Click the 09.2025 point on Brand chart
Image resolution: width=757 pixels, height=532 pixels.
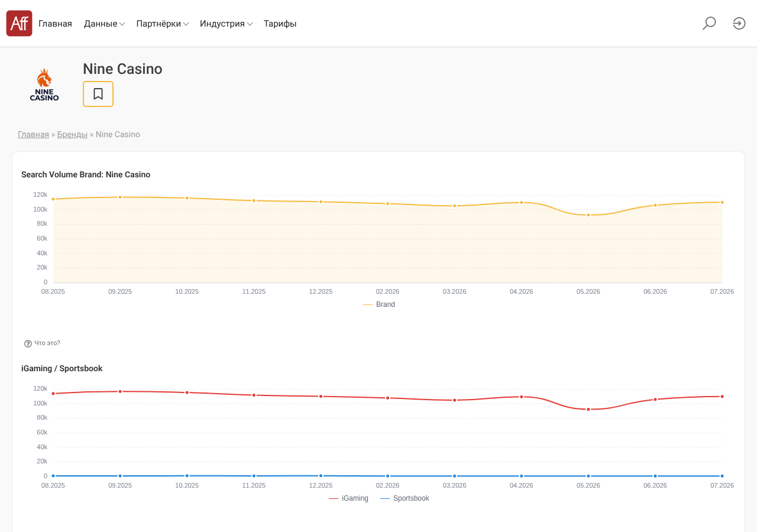coord(120,197)
